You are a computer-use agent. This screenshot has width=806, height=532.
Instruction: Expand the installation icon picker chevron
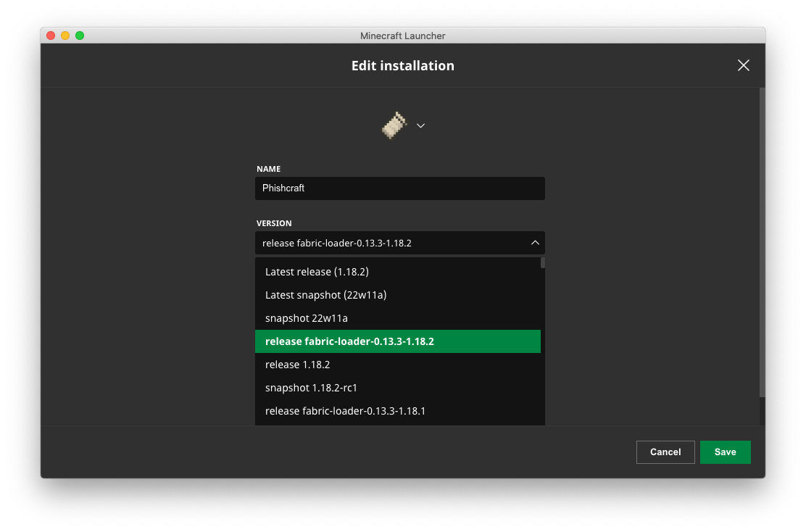coord(420,125)
